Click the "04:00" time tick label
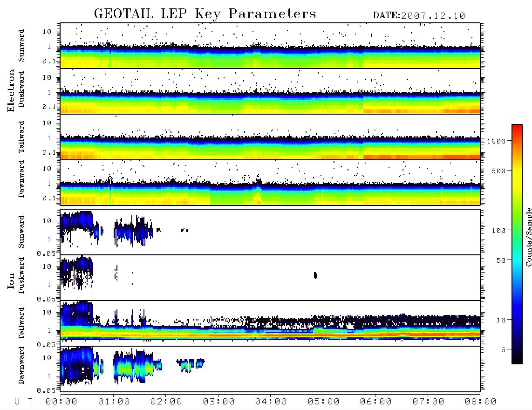Viewport: 532px width, 410px height. coord(271,402)
